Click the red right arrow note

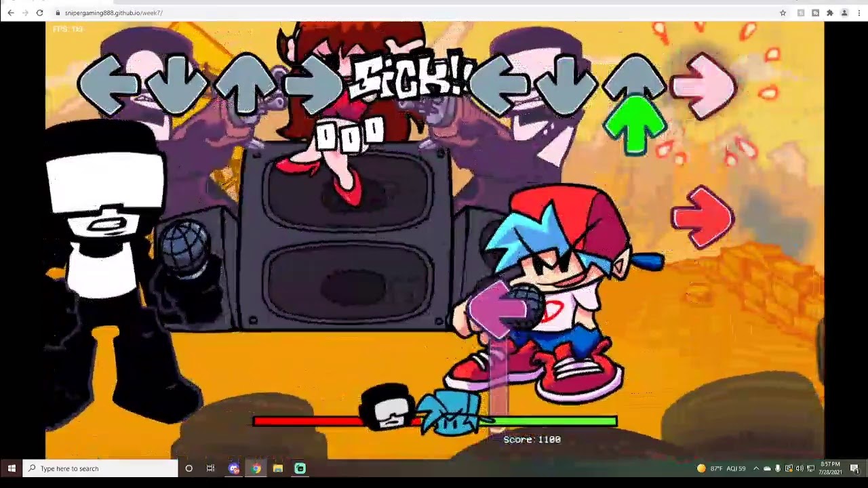click(x=703, y=218)
